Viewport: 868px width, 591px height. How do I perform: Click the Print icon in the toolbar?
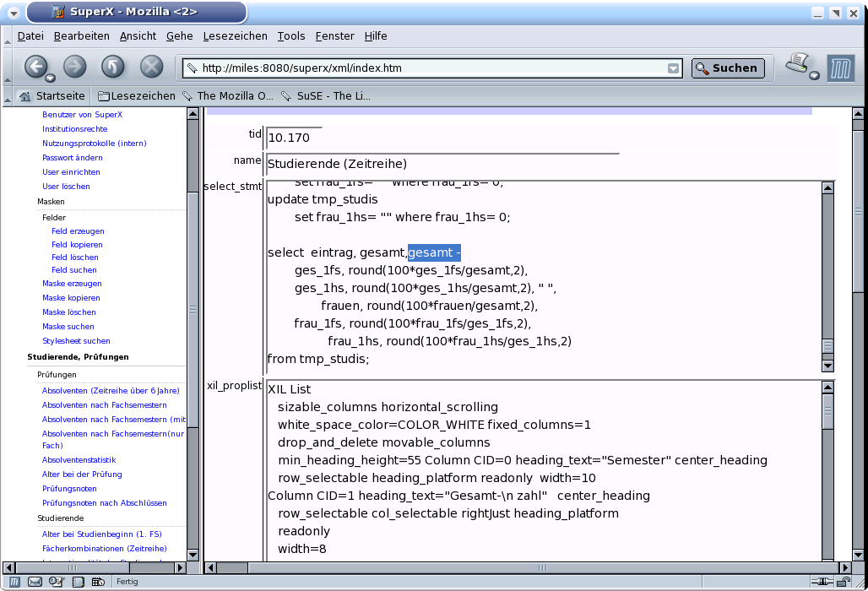[795, 64]
